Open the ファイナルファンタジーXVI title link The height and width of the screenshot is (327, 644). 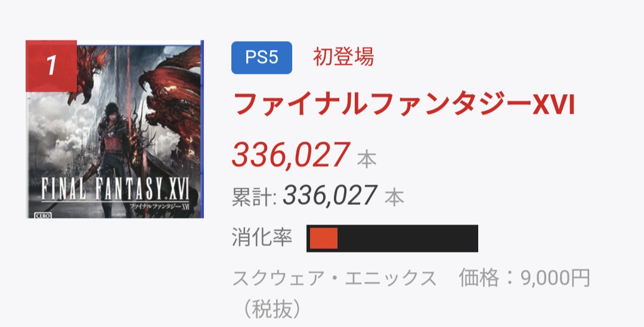pyautogui.click(x=403, y=104)
